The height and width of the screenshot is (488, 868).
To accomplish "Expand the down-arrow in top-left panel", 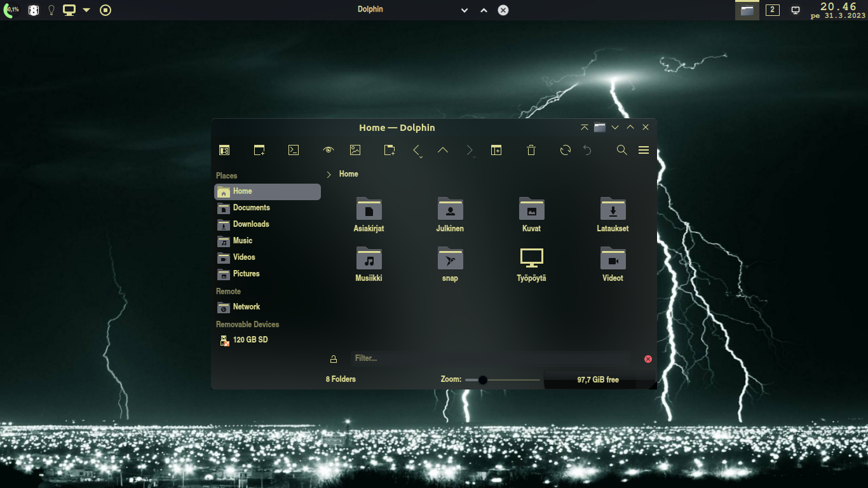I will pos(86,10).
